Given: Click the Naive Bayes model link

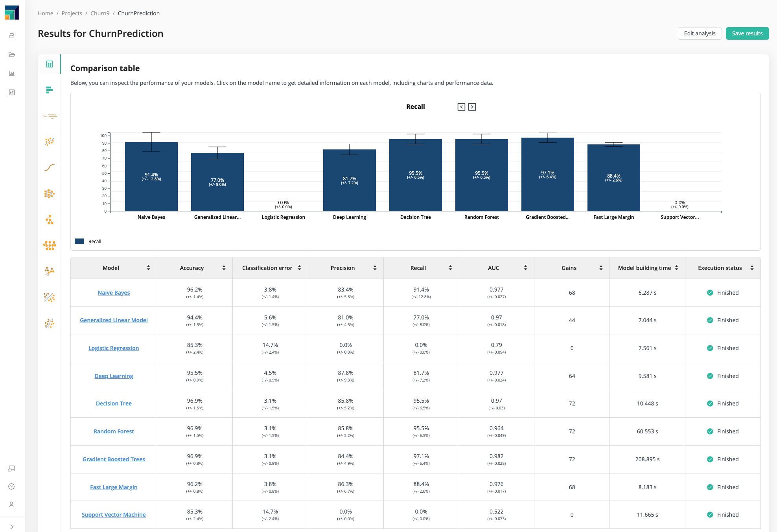Looking at the screenshot, I should coord(113,292).
